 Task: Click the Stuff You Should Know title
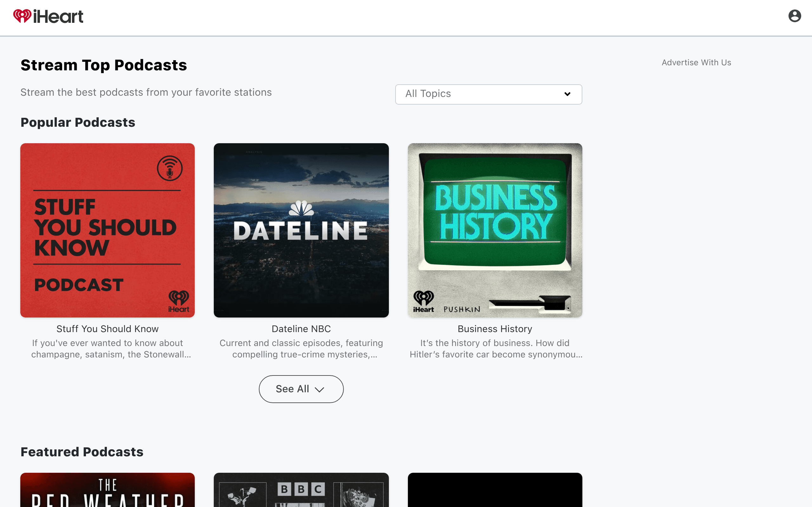pos(108,329)
